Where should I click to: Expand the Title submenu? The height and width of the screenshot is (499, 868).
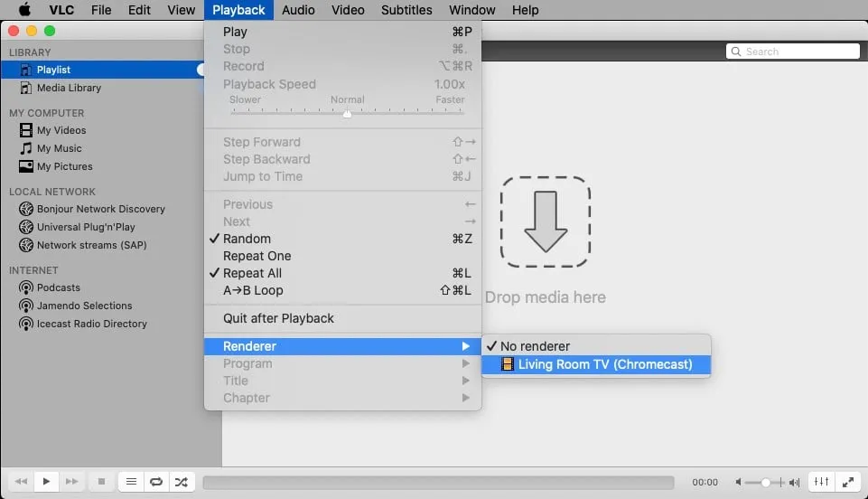tap(342, 381)
